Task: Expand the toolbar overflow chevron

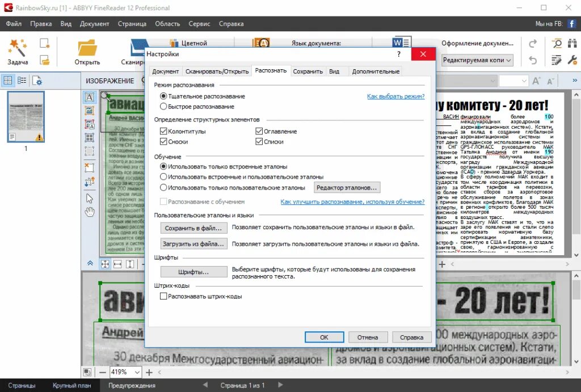Action: tap(575, 81)
